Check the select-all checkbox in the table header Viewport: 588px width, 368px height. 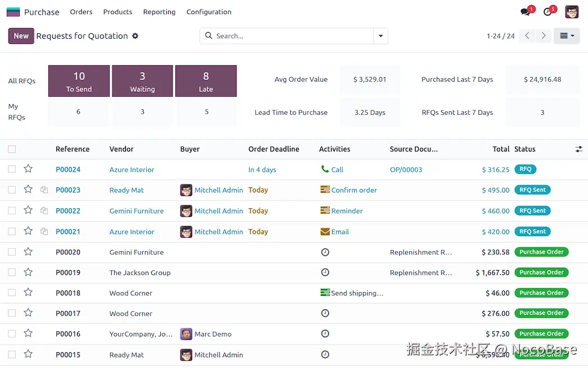click(x=12, y=149)
